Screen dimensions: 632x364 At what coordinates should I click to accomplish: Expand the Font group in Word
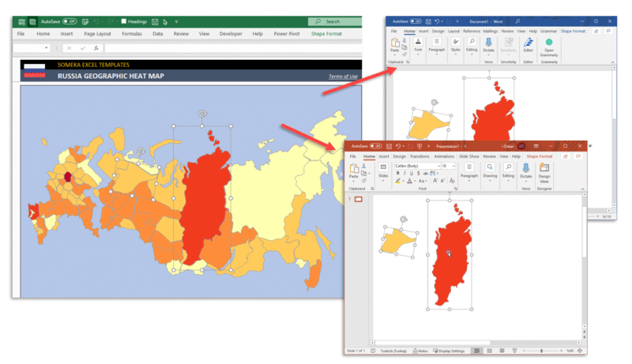(418, 45)
